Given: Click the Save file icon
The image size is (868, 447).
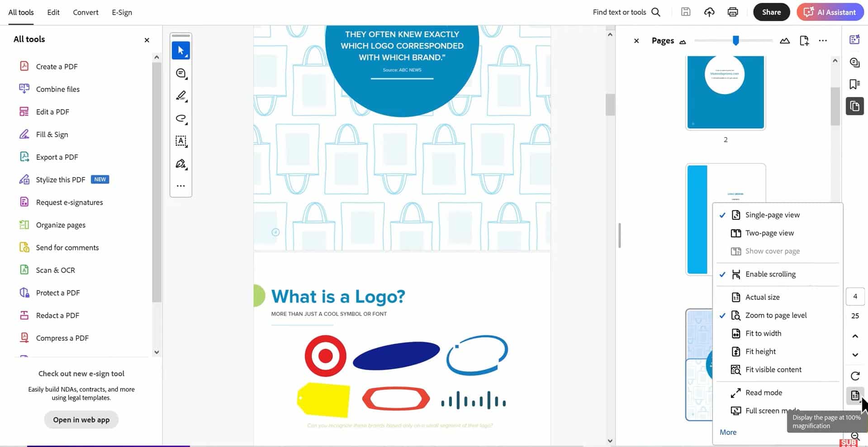Looking at the screenshot, I should point(685,12).
